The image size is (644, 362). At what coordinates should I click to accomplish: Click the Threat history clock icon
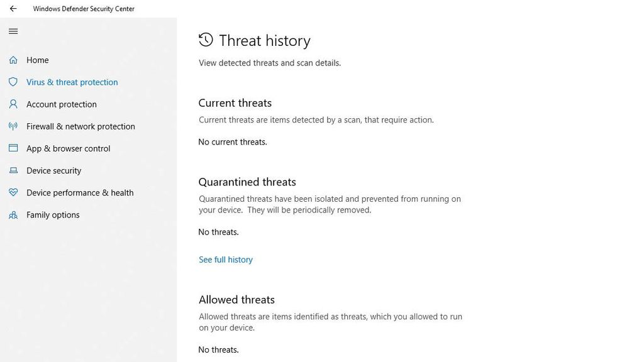tap(205, 40)
